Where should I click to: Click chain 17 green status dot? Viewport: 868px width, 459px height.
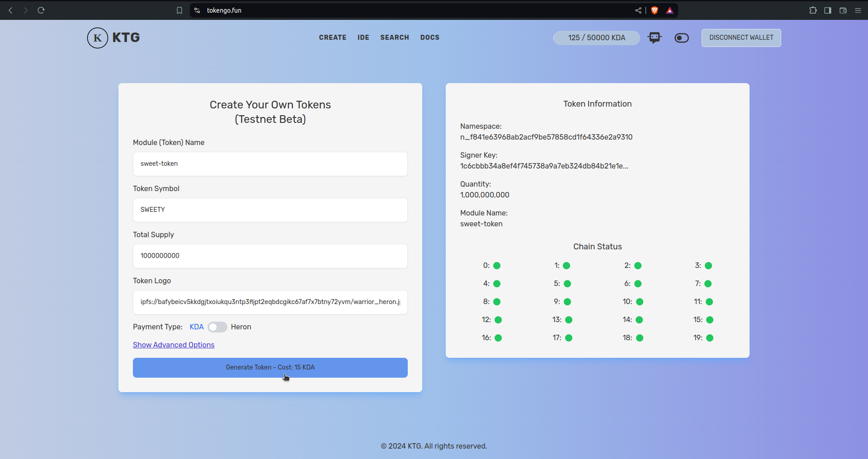[x=569, y=338]
